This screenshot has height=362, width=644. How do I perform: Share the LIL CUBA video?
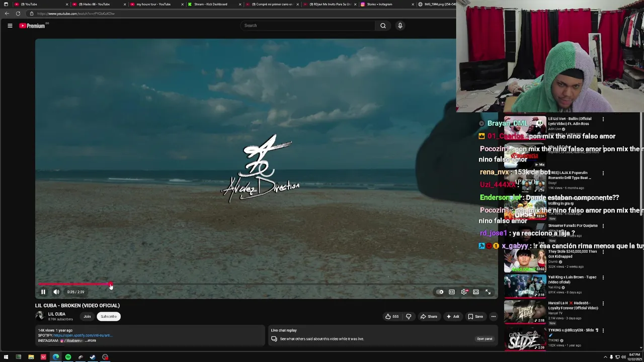coord(429,316)
